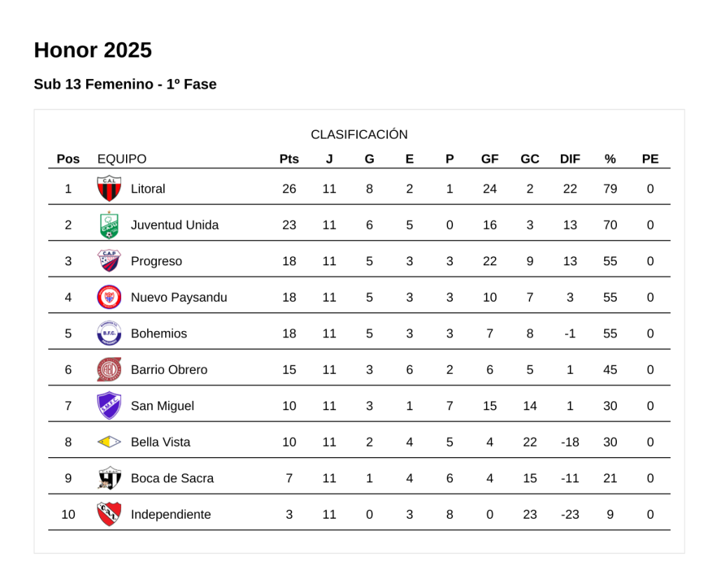
Task: Click the Nuevo Paysandu round logo
Action: click(x=109, y=297)
